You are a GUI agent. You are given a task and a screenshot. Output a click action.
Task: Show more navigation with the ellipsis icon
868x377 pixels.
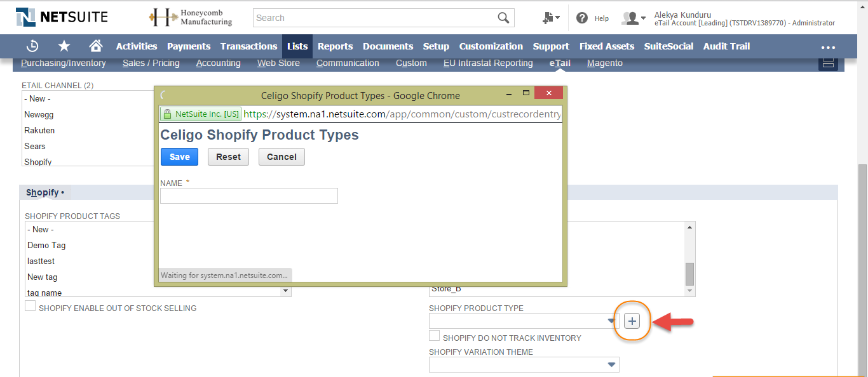[x=828, y=47]
